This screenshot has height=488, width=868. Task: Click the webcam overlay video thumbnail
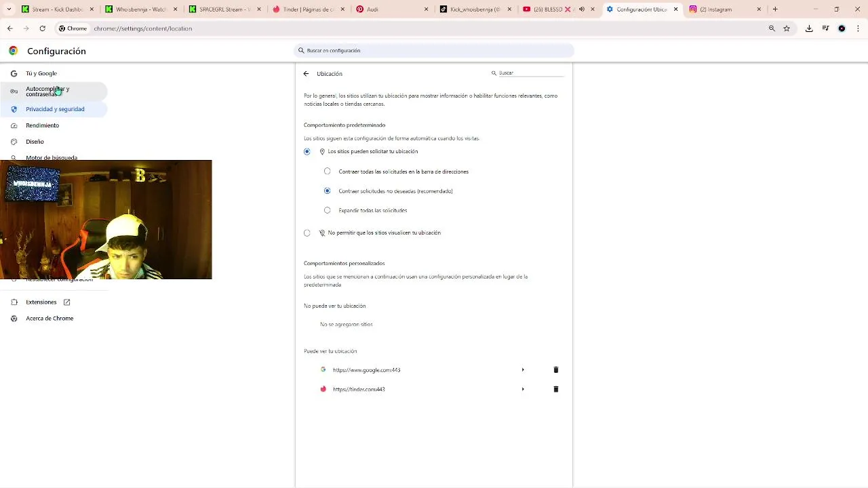pyautogui.click(x=106, y=220)
